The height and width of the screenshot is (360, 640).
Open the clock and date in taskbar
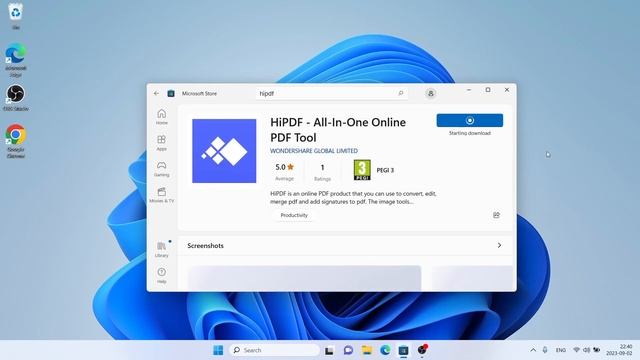(x=620, y=350)
